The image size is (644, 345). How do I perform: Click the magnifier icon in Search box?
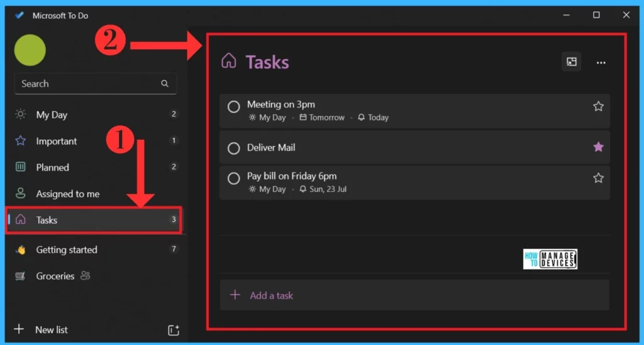pos(165,84)
